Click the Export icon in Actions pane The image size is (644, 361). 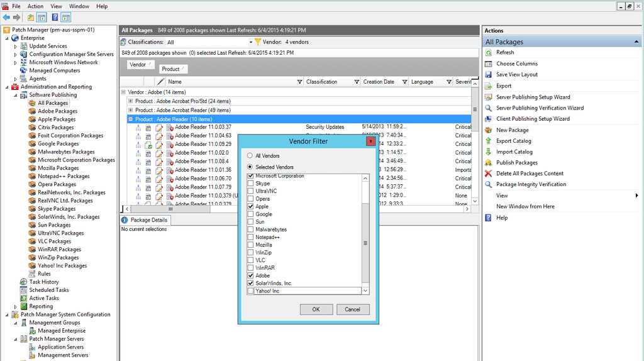488,86
